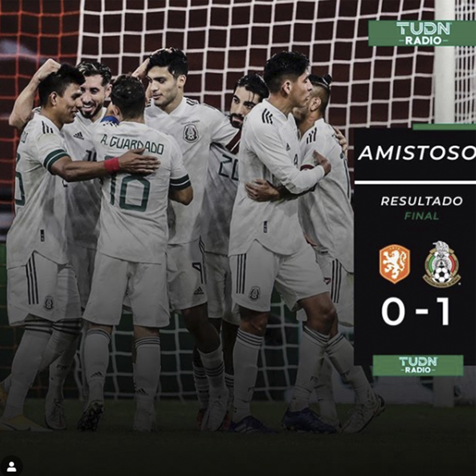Viewport: 476px width, 476px height.
Task: Click the A. GUARDADO name on jersey
Action: (132, 144)
